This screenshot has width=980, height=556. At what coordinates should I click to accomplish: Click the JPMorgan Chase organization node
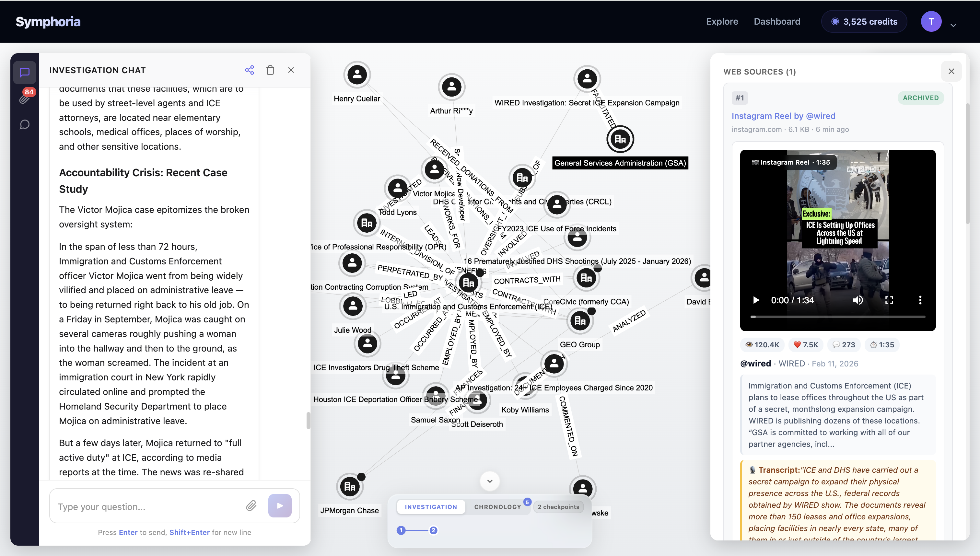coord(349,487)
